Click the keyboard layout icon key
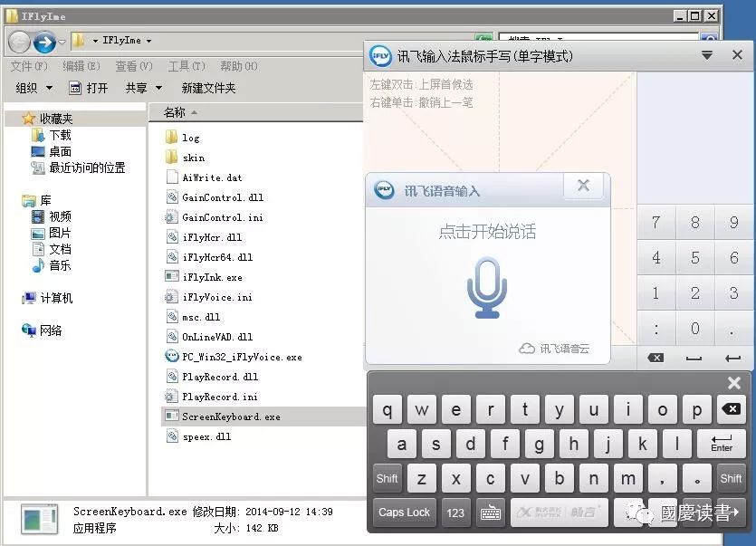Screen dimensions: 756x546 pos(491,512)
